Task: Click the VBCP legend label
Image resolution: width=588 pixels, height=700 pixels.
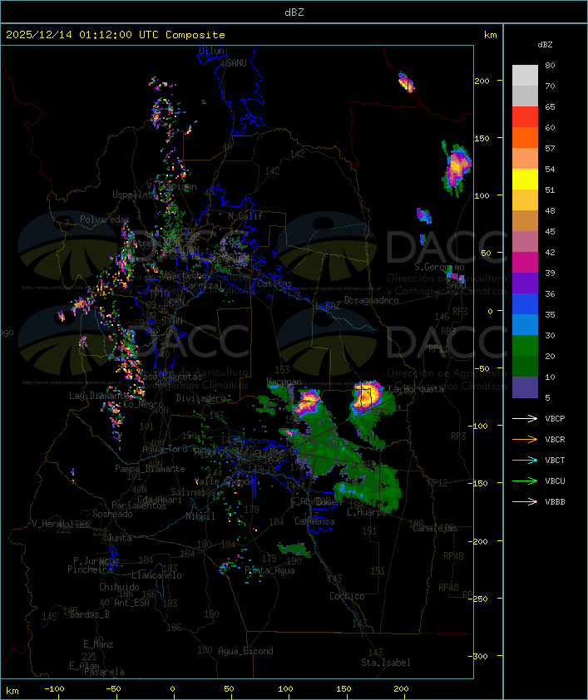Action: click(555, 419)
